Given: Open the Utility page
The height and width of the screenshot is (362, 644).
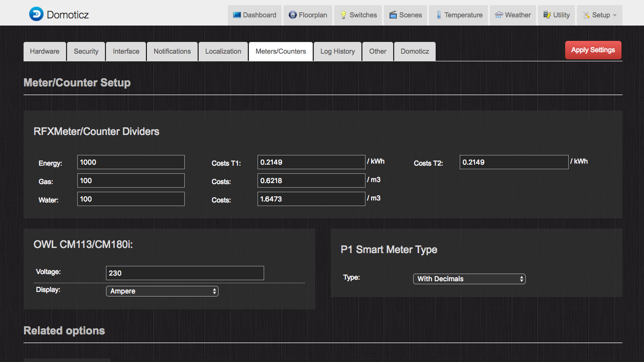Looking at the screenshot, I should [556, 15].
